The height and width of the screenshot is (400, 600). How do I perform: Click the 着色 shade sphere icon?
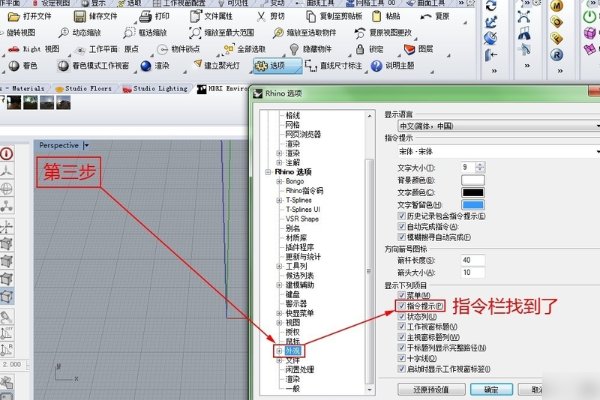coord(14,66)
